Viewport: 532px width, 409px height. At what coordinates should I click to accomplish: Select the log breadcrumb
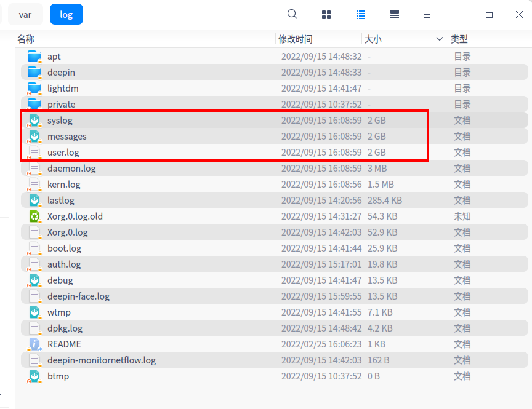click(66, 15)
